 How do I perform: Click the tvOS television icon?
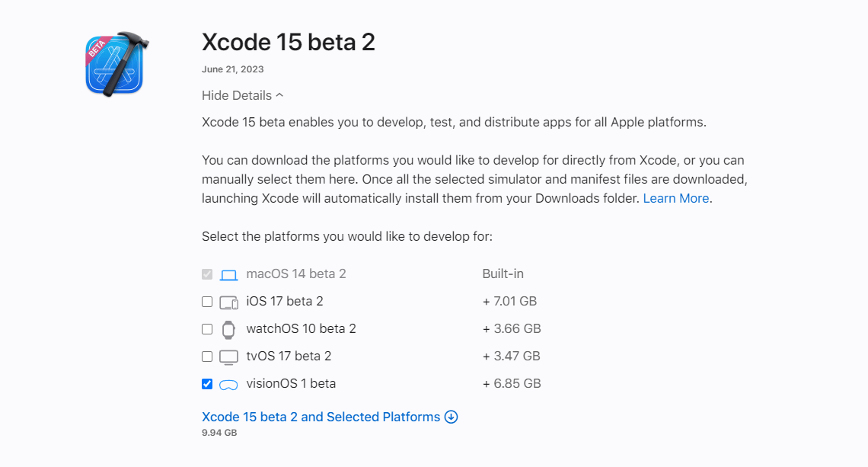[229, 357]
